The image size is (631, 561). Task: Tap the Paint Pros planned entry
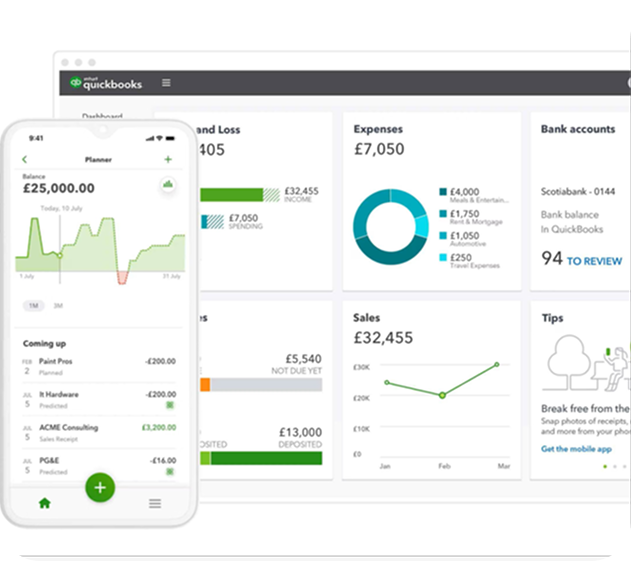[99, 366]
